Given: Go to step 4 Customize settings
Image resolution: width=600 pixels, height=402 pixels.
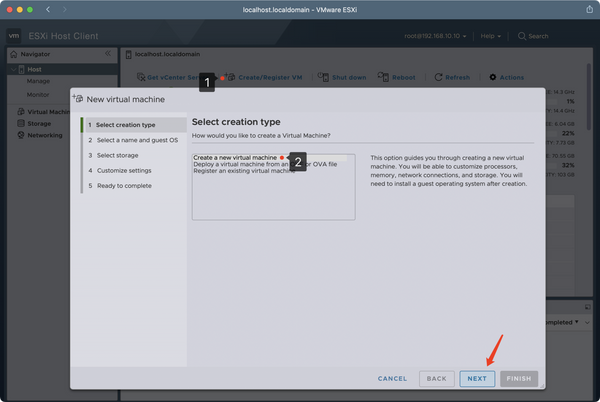Looking at the screenshot, I should coord(125,170).
